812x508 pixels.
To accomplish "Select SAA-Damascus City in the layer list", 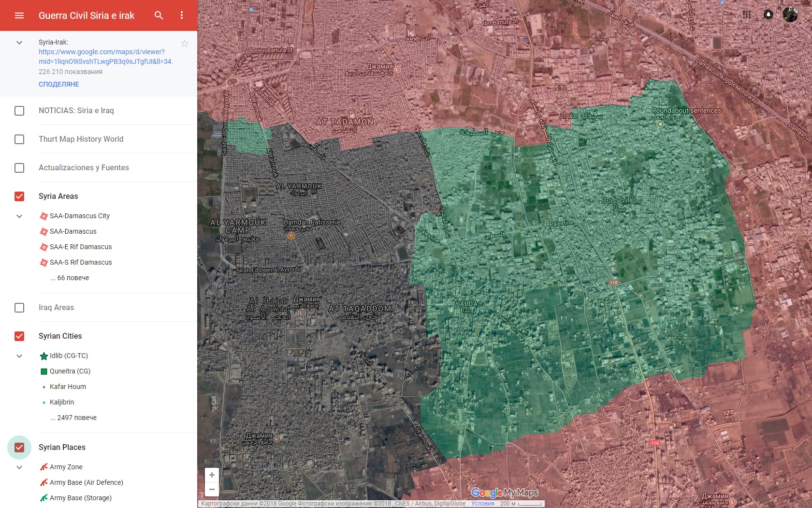I will 79,216.
